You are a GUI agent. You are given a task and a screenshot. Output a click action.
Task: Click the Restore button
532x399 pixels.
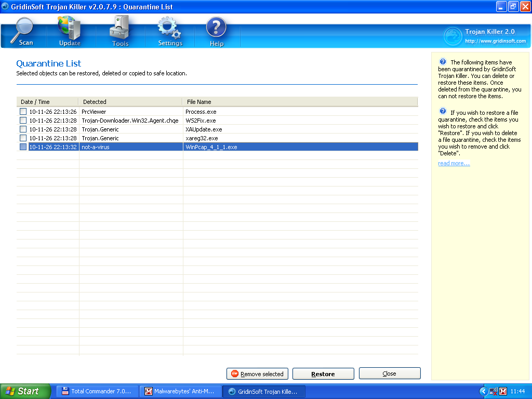coord(323,374)
